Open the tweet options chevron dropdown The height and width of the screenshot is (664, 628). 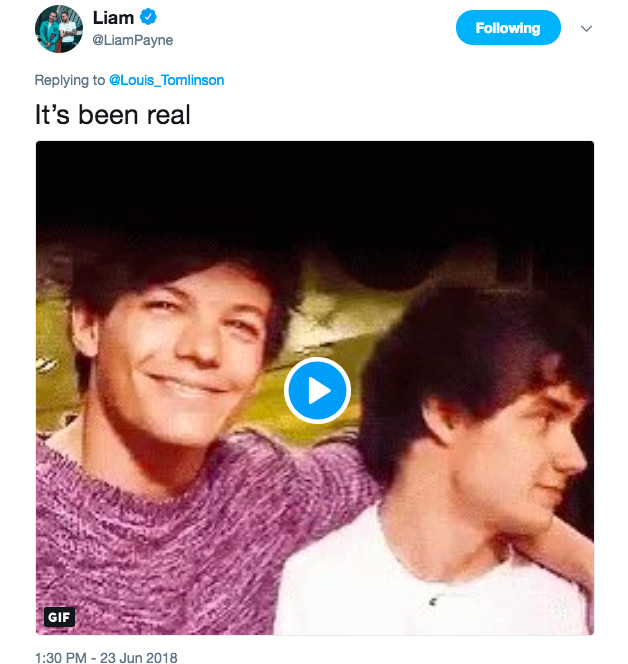pos(587,28)
